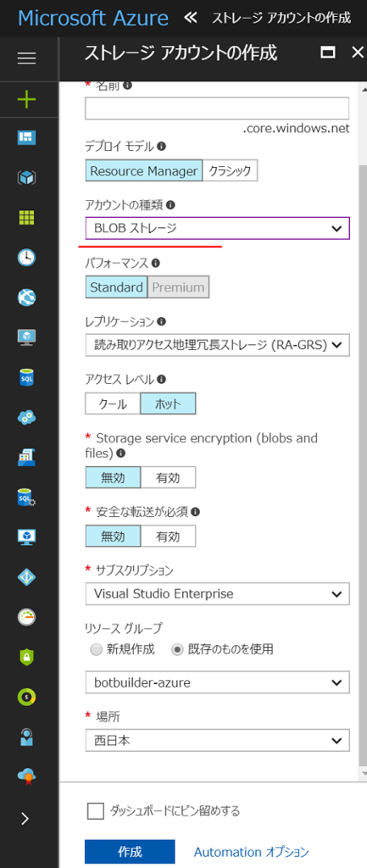Open the gauge Monitor icon in sidebar
Screen dimensions: 367x868
coord(26,617)
